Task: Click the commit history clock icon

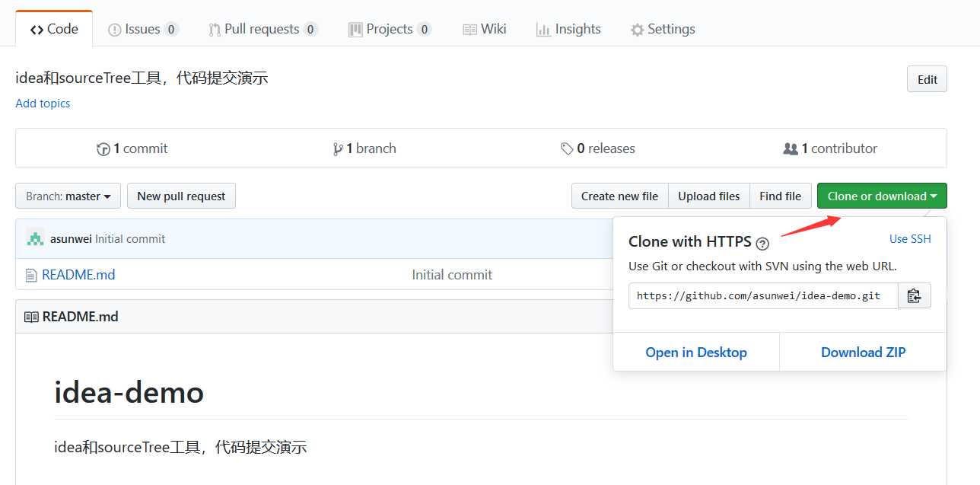Action: [103, 149]
